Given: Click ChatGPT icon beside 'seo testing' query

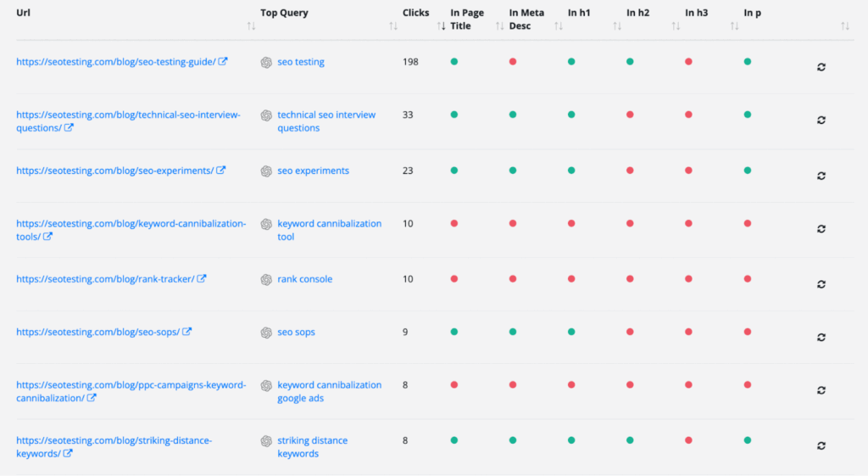Looking at the screenshot, I should tap(266, 62).
